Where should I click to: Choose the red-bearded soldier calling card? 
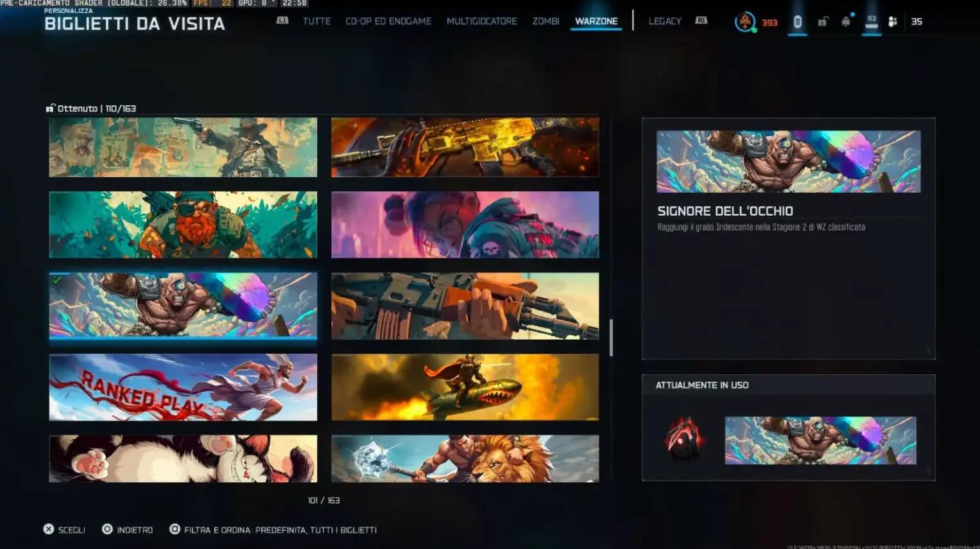click(183, 225)
